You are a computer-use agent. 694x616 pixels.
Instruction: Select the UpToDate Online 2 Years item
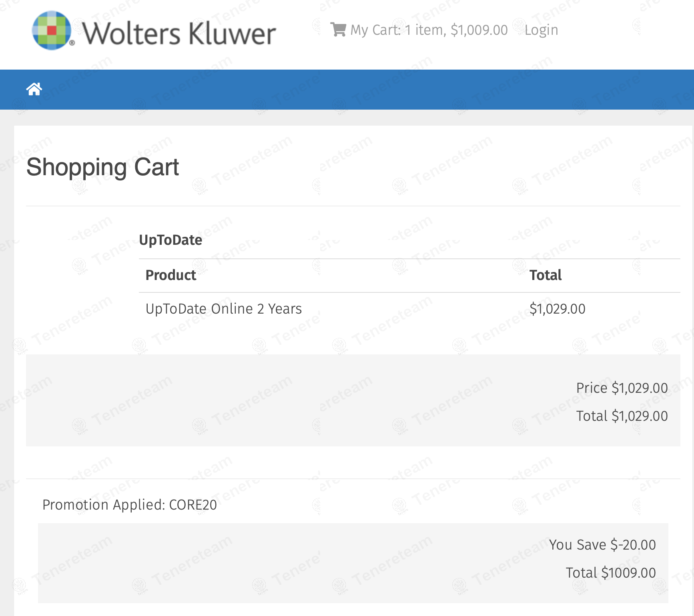[223, 309]
